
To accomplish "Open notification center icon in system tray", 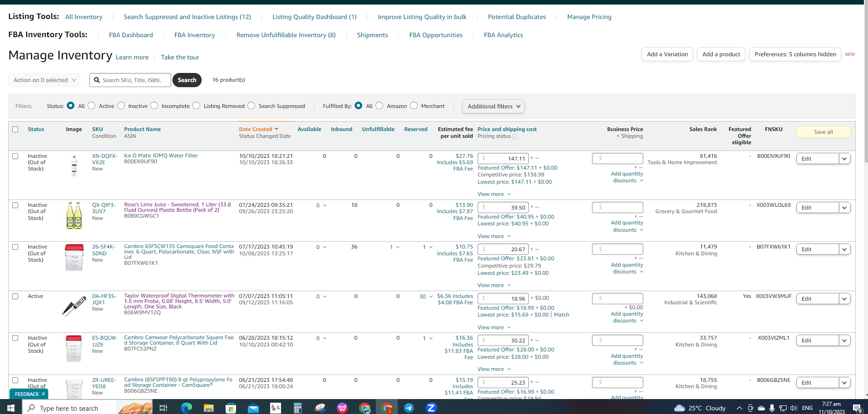I will (x=857, y=408).
